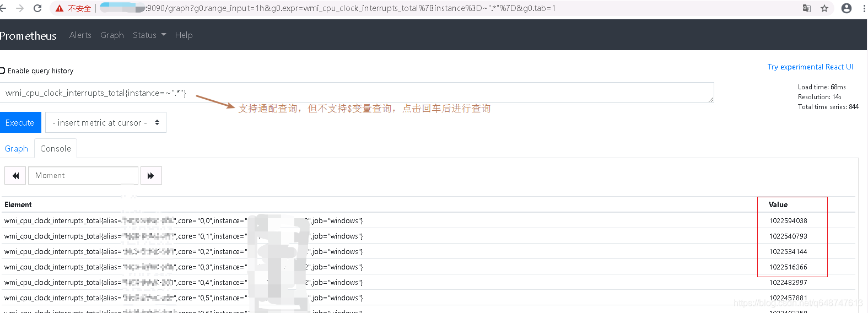Image resolution: width=868 pixels, height=313 pixels.
Task: Go to Alerts page
Action: 80,35
